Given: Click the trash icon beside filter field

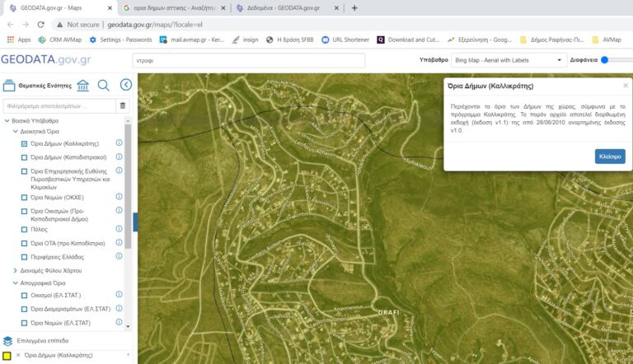Looking at the screenshot, I should [123, 105].
